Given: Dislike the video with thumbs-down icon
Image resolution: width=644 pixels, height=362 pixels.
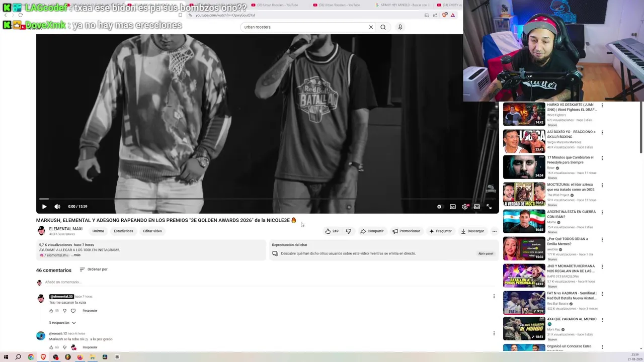Looking at the screenshot, I should [x=348, y=231].
